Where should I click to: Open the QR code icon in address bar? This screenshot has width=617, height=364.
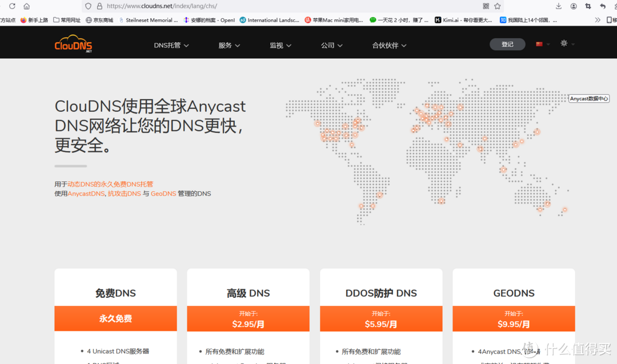click(x=486, y=6)
